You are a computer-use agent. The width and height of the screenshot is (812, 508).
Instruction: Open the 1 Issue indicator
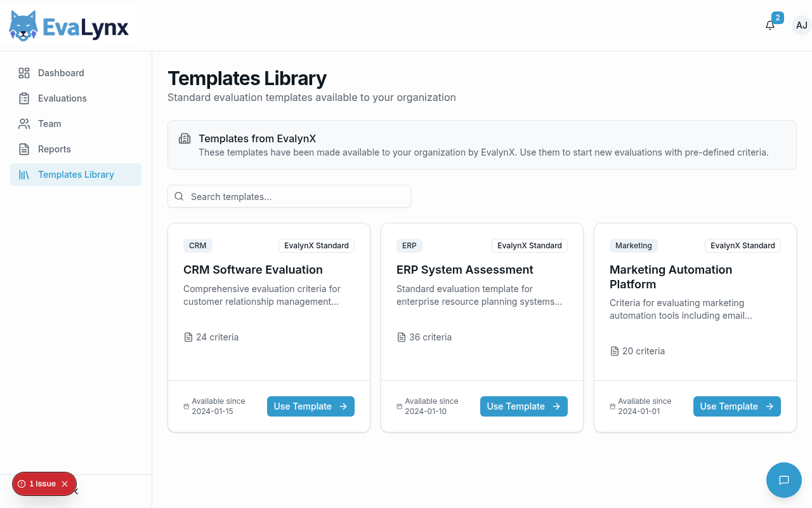pos(43,484)
